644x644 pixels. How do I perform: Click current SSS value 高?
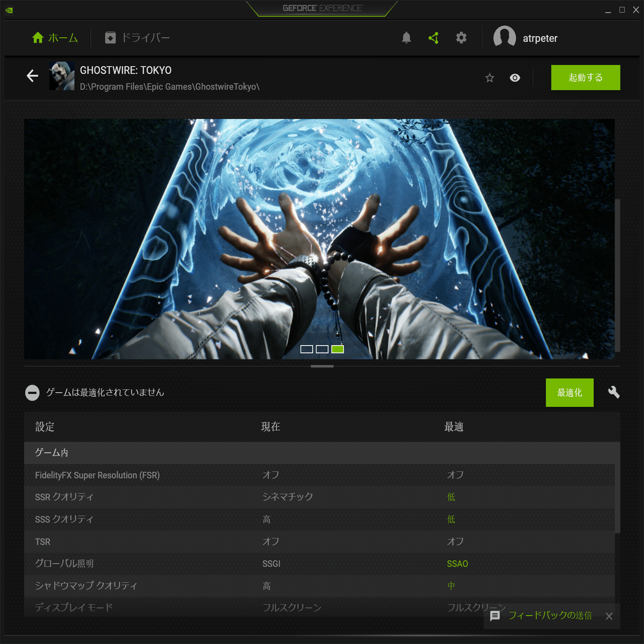tap(266, 519)
